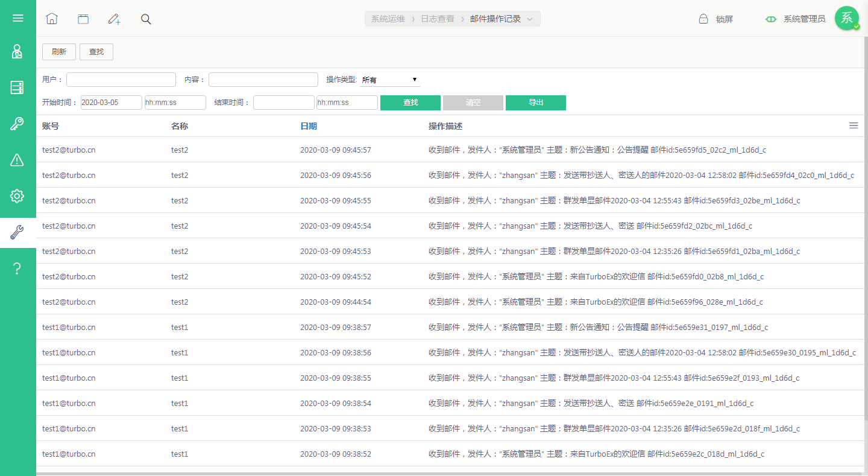Click description with 邮件id:5e659e31_0197_ml_1d6d_c
The width and height of the screenshot is (868, 476).
599,328
